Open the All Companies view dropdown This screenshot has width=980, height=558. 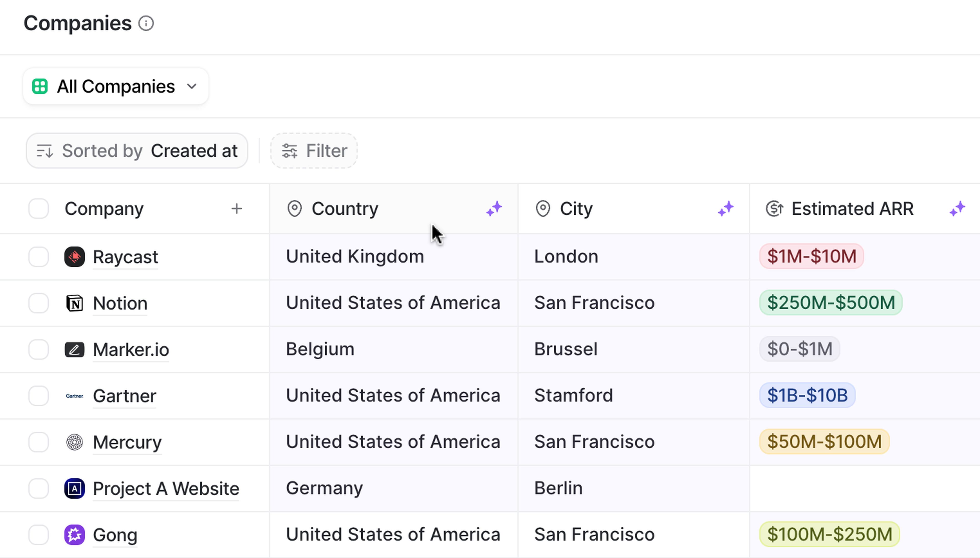pyautogui.click(x=115, y=86)
